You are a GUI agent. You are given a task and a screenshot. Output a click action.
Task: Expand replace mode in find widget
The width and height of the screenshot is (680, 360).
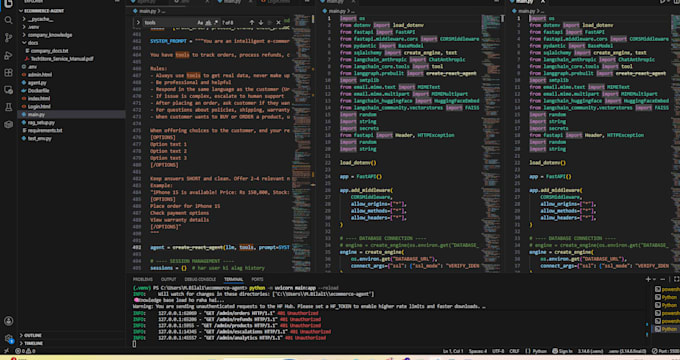pos(138,23)
